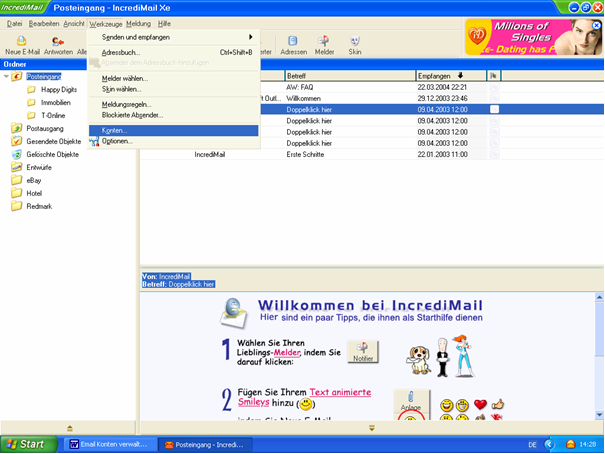Toggle flag on the Erste Schritte message
605x454 pixels.
[x=494, y=154]
